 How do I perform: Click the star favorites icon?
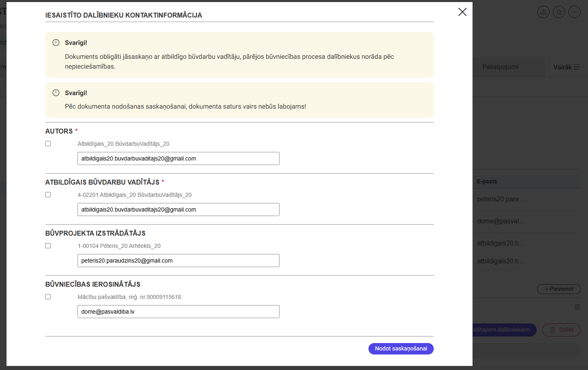[x=559, y=12]
